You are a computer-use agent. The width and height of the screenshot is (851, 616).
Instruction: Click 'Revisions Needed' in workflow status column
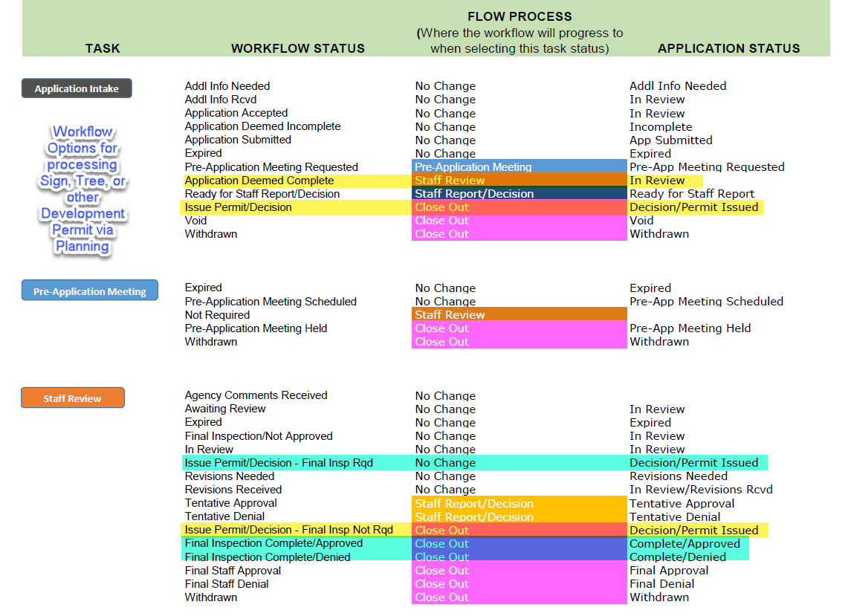click(229, 476)
